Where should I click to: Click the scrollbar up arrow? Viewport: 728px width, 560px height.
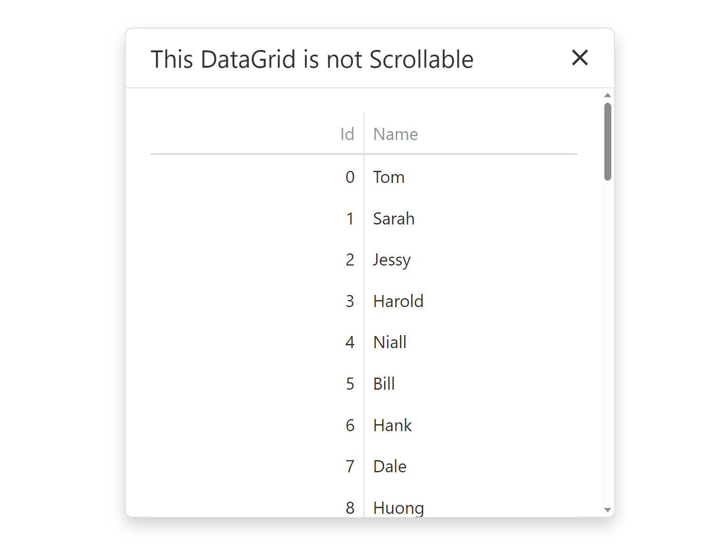click(607, 95)
